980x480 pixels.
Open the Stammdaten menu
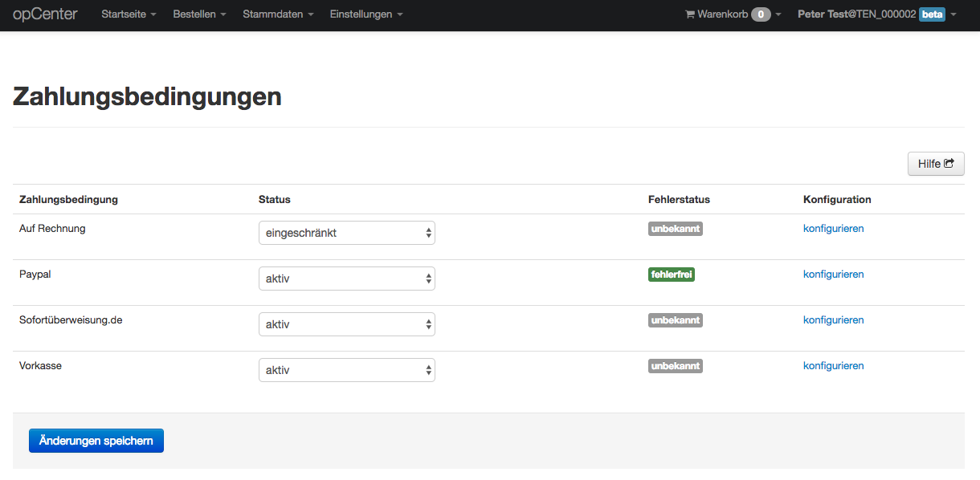pos(277,14)
